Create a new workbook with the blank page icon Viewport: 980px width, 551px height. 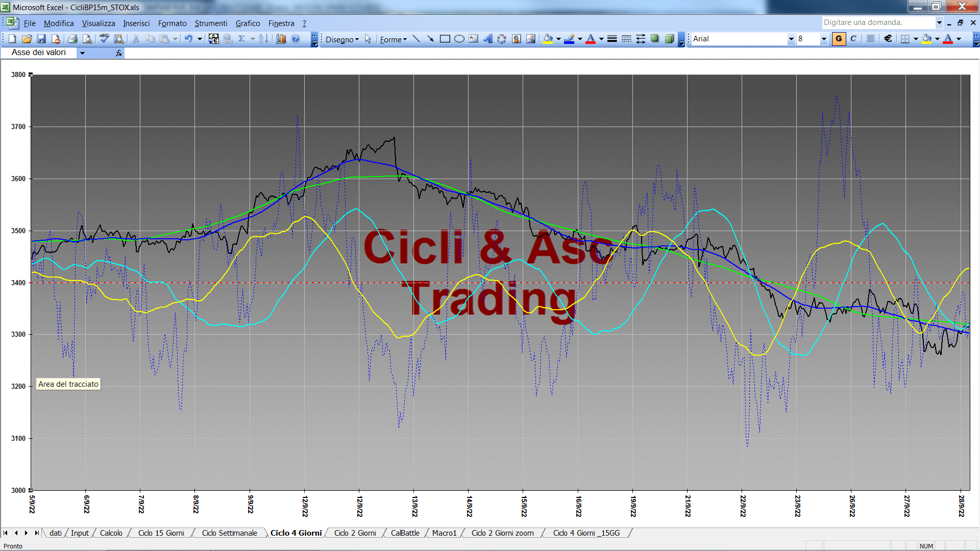point(13,39)
